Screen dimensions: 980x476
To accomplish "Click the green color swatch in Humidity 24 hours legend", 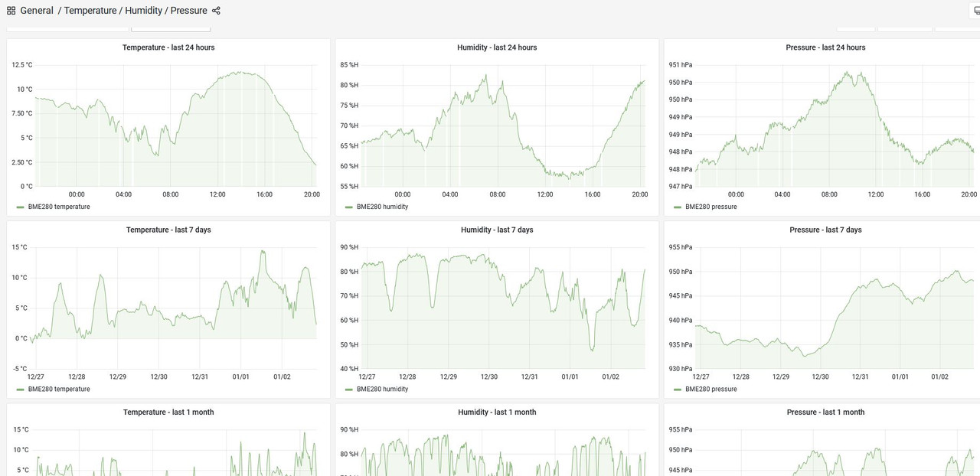I will (349, 207).
